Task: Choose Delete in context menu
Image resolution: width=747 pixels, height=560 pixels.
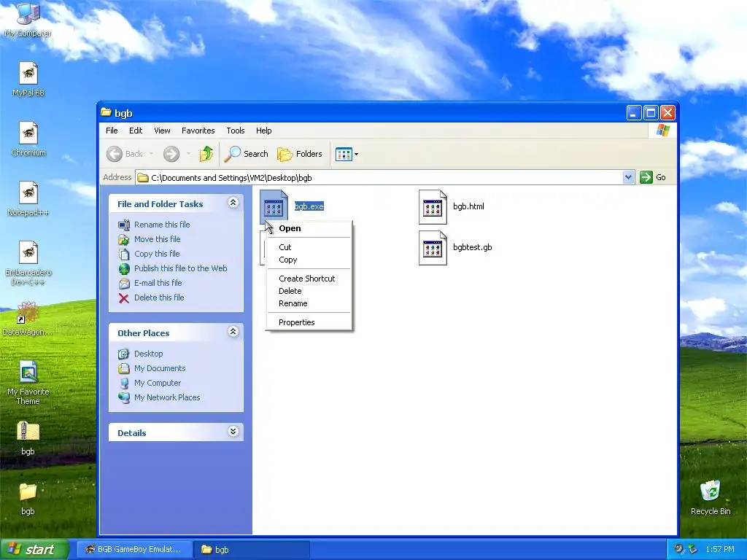Action: pos(309,291)
